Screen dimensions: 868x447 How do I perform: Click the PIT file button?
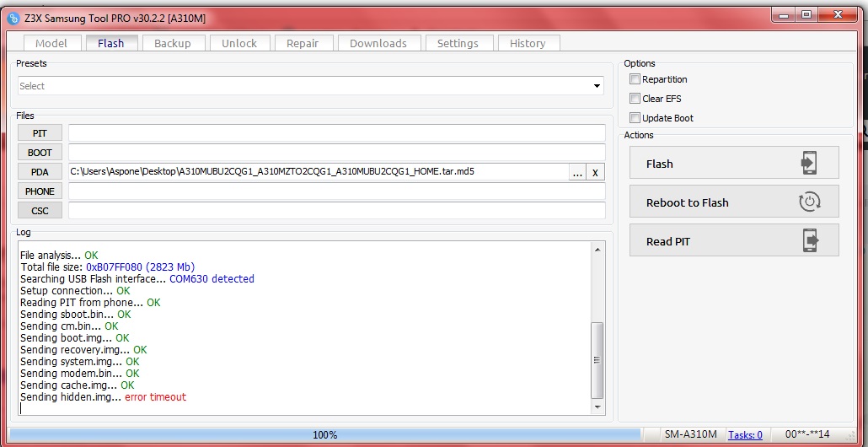[40, 133]
